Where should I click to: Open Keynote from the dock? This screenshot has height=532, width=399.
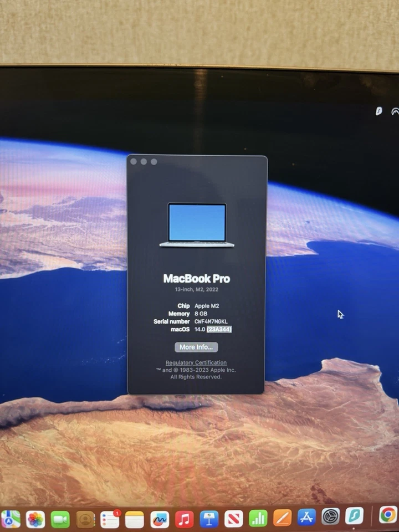click(x=209, y=519)
